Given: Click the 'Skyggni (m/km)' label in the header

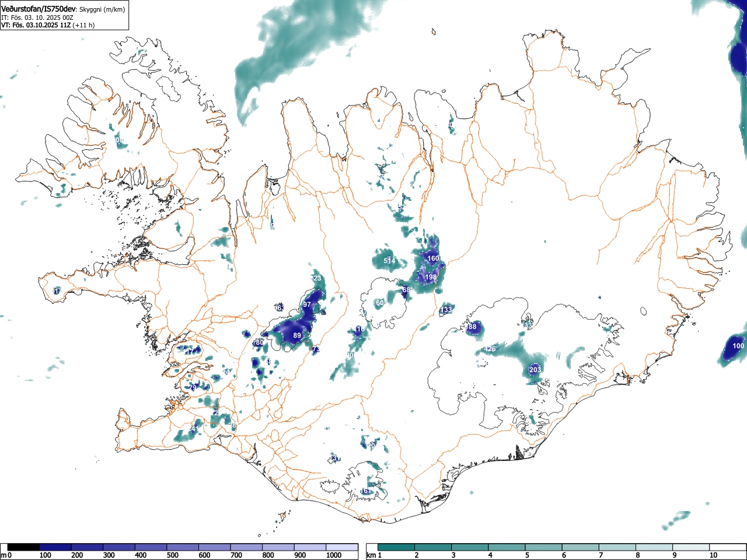Looking at the screenshot, I should [102, 10].
